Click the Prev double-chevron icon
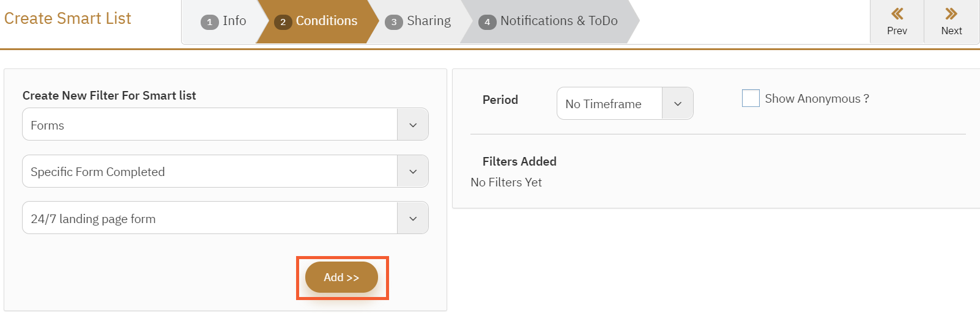Screen dimensions: 980x319 897,14
